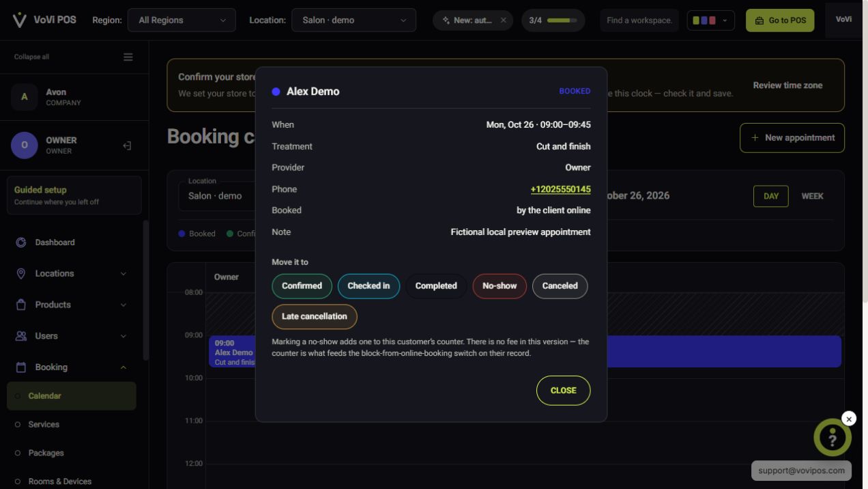Close the 'New: aut...' announcement chip
Viewport: 868px width, 489px height.
tap(504, 20)
